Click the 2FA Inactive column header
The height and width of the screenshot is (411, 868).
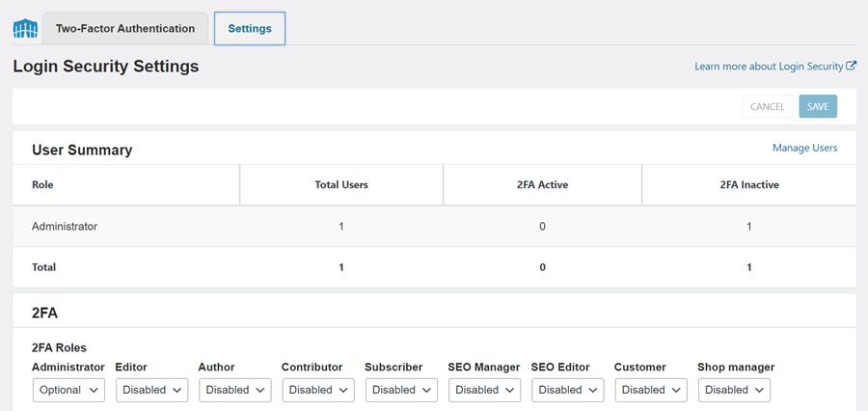coord(749,185)
